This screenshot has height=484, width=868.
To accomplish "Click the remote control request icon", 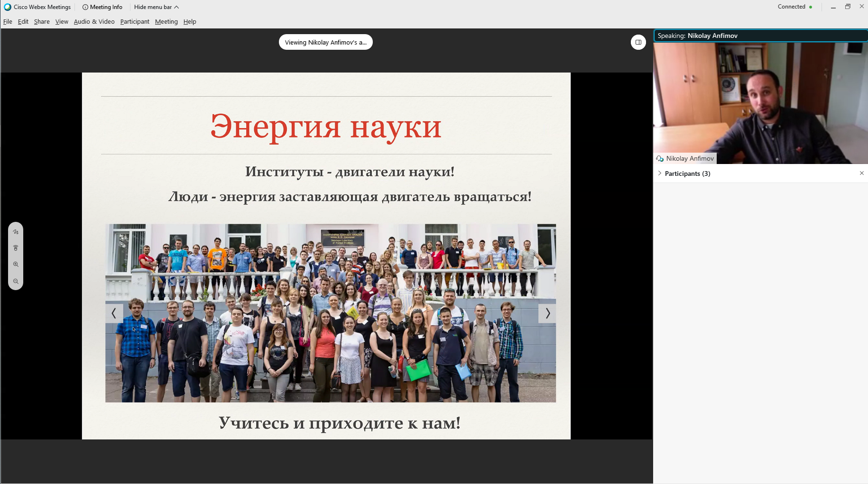I will pos(16,248).
